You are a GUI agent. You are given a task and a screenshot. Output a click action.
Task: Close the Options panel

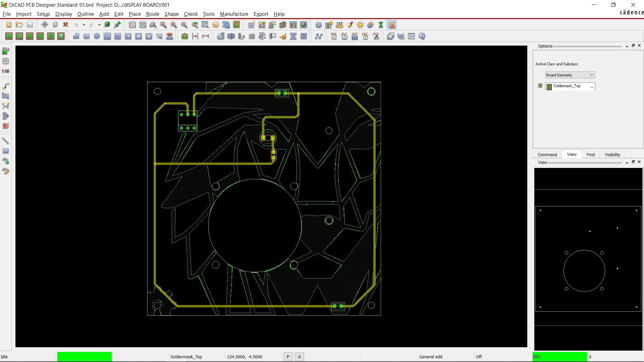click(639, 46)
